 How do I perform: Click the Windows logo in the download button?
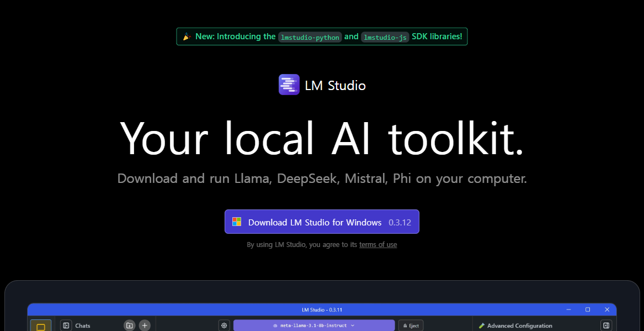(237, 222)
